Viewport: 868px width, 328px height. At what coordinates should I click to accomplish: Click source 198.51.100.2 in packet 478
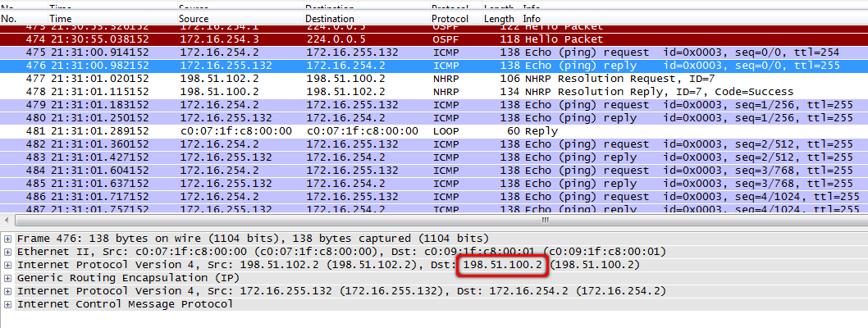point(219,92)
